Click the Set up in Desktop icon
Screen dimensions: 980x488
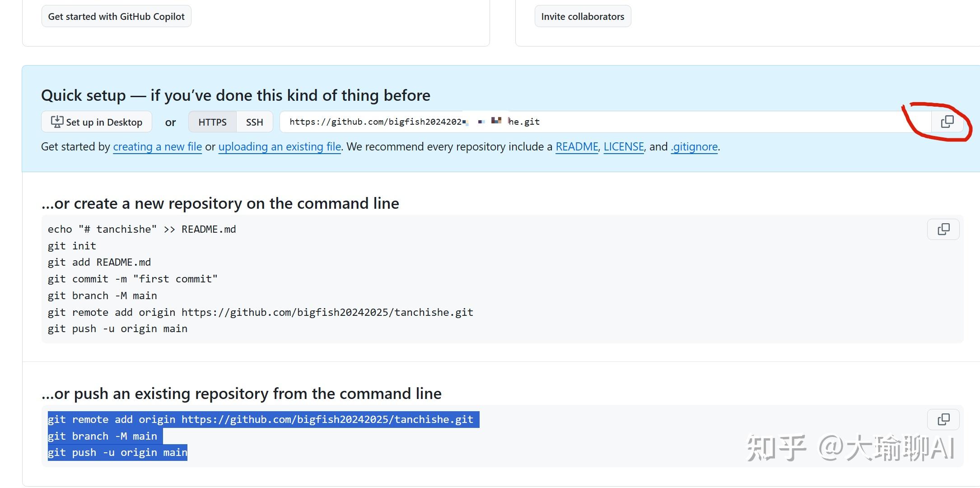(x=57, y=122)
